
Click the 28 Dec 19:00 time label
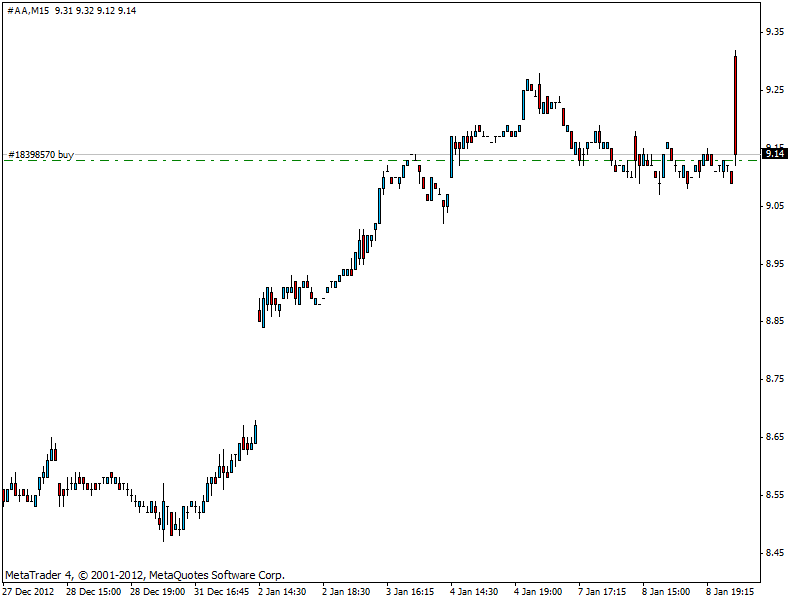pos(158,592)
